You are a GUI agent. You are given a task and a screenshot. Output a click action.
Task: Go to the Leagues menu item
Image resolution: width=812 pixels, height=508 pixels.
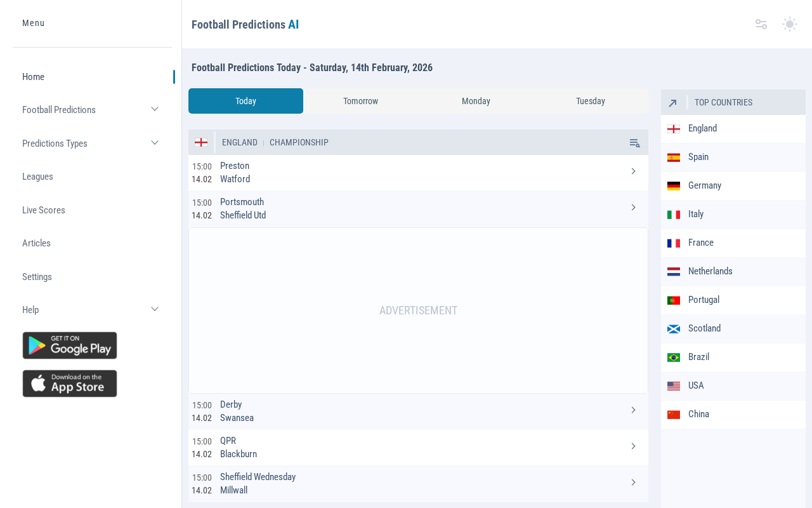tap(37, 177)
